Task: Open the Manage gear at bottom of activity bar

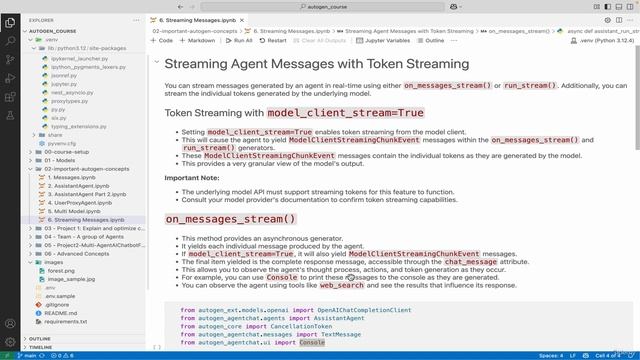Action: point(10,342)
